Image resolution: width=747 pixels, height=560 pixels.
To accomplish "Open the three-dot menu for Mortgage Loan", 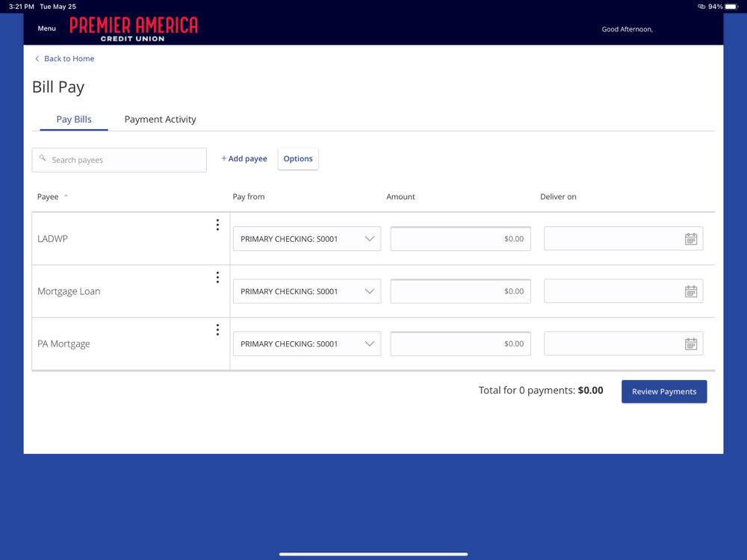I will pos(217,277).
